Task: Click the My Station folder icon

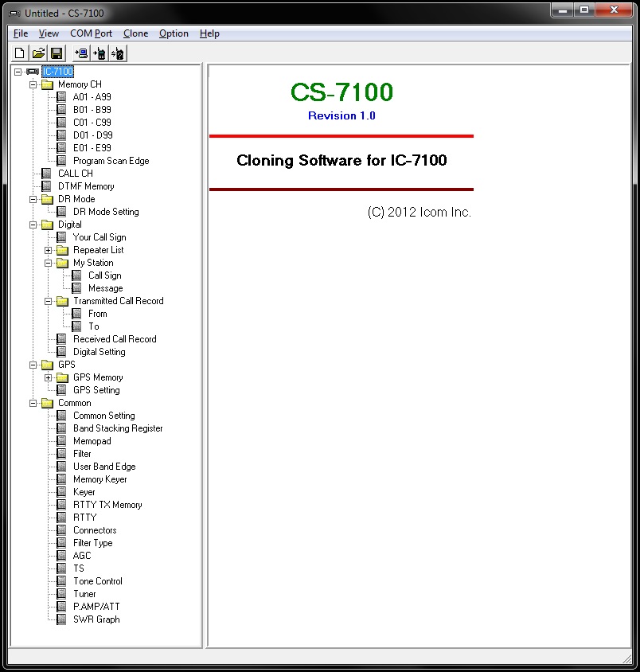Action: 63,263
